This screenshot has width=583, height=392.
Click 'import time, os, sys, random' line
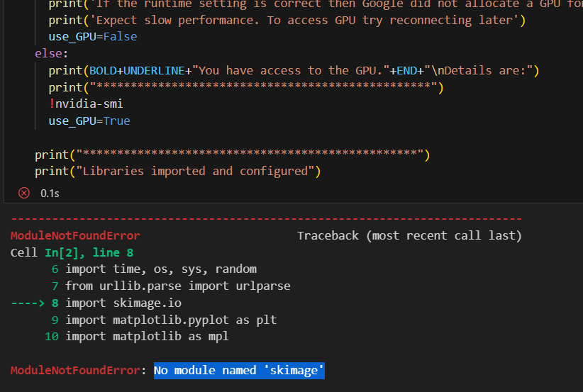click(161, 269)
